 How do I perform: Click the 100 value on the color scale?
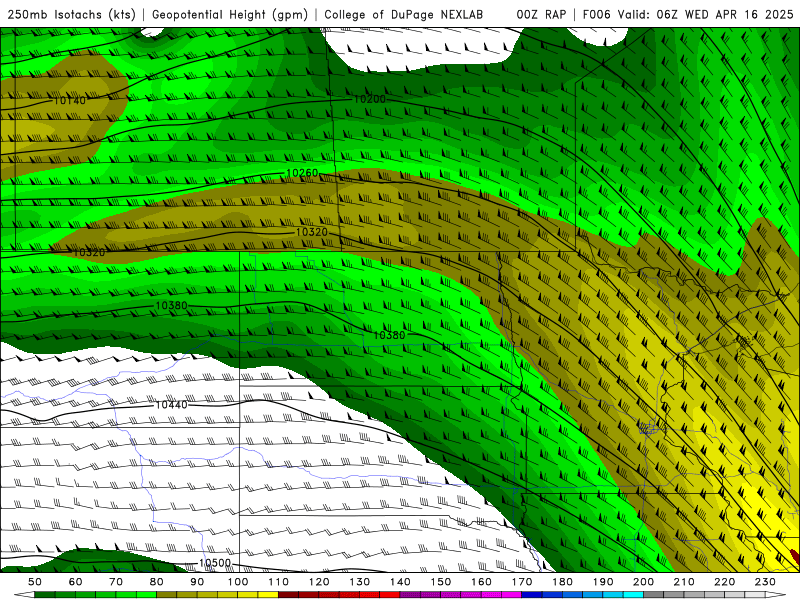click(x=237, y=582)
